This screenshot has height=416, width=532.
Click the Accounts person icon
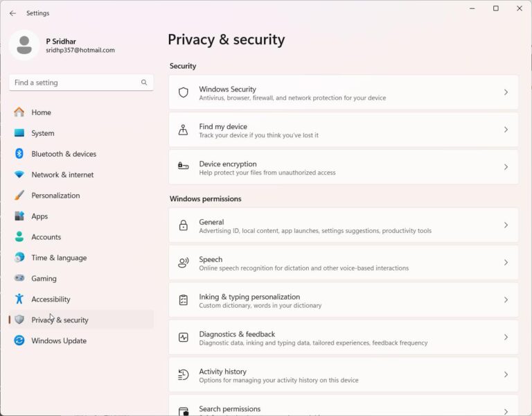tap(19, 236)
